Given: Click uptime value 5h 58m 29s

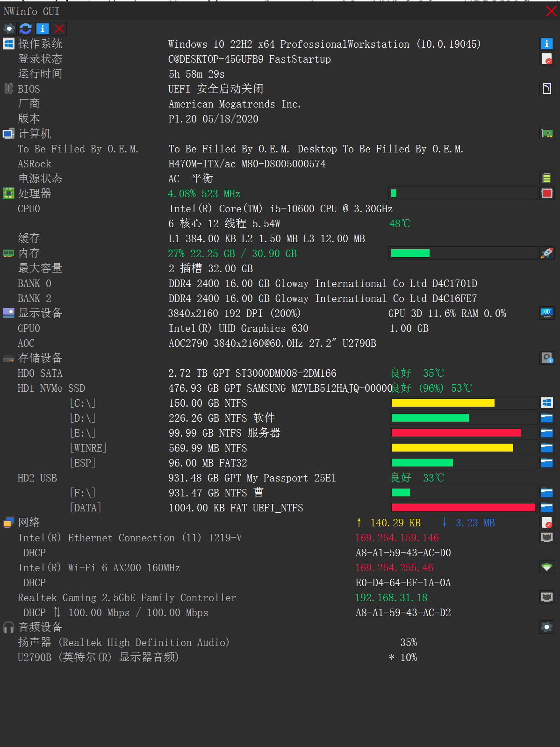Looking at the screenshot, I should [x=197, y=74].
